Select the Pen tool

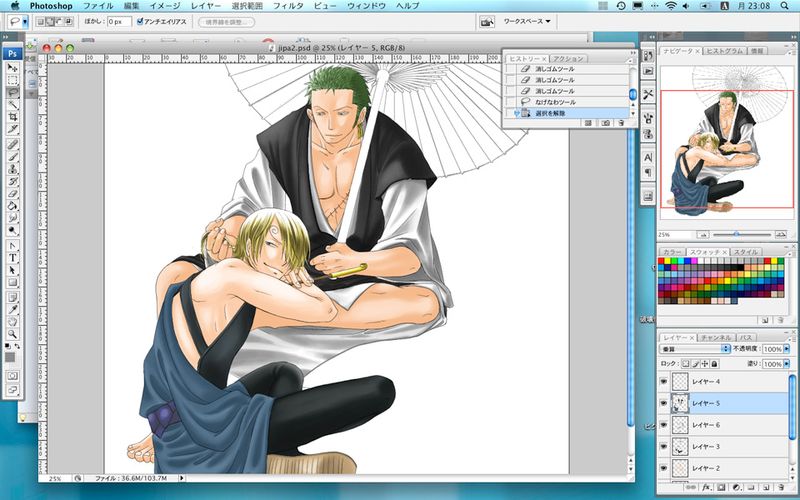click(13, 246)
